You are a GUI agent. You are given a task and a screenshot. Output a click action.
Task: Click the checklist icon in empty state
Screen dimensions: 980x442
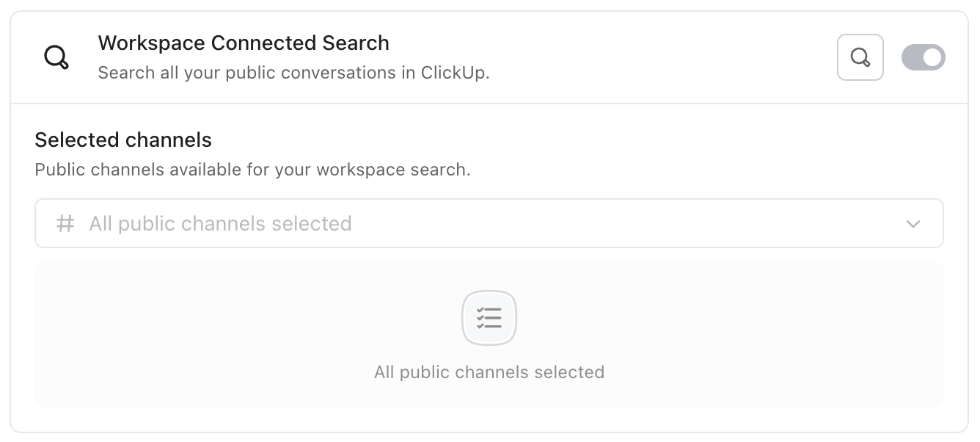click(489, 318)
